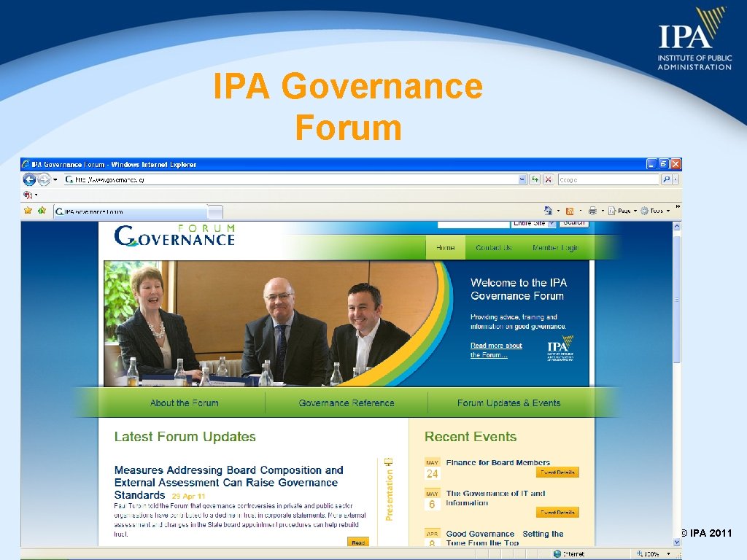
Task: Click the Print icon on the command bar
Action: pyautogui.click(x=592, y=211)
